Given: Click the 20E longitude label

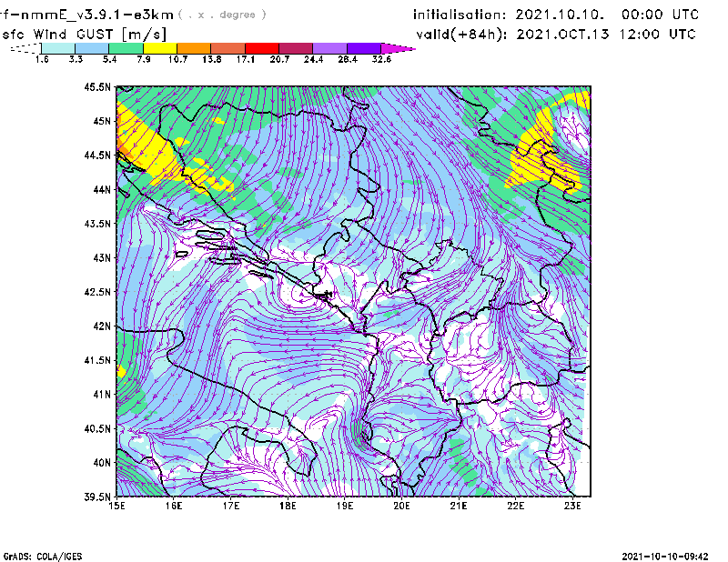Looking at the screenshot, I should pyautogui.click(x=401, y=506).
